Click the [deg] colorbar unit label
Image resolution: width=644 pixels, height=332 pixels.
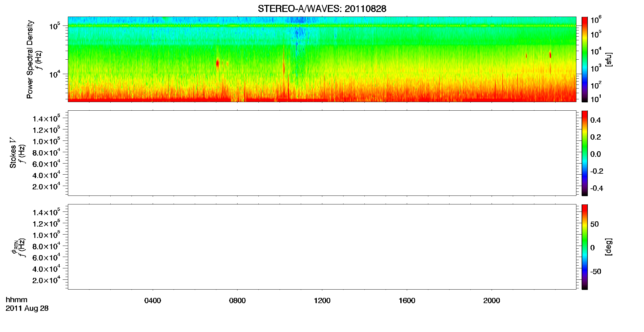point(609,247)
